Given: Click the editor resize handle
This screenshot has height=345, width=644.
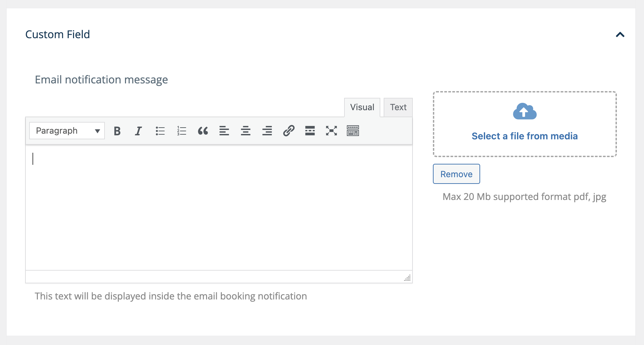Looking at the screenshot, I should (x=407, y=278).
